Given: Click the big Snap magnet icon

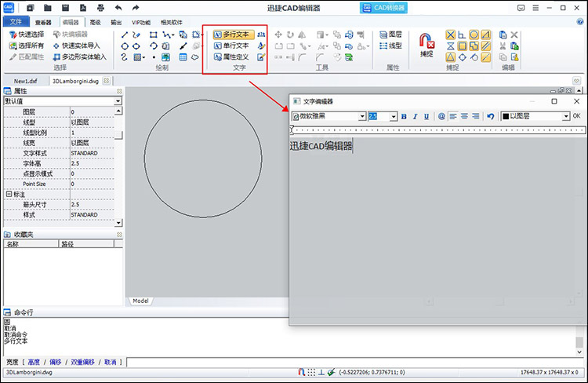Looking at the screenshot, I should click(426, 41).
